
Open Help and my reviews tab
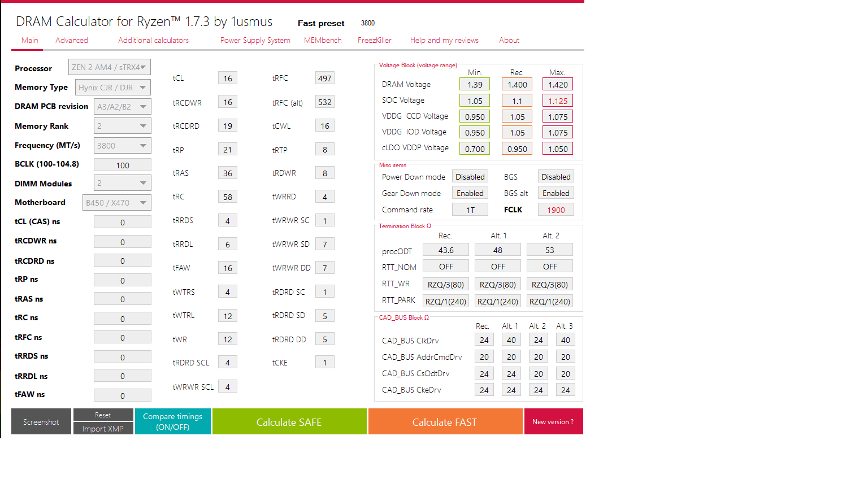click(444, 40)
